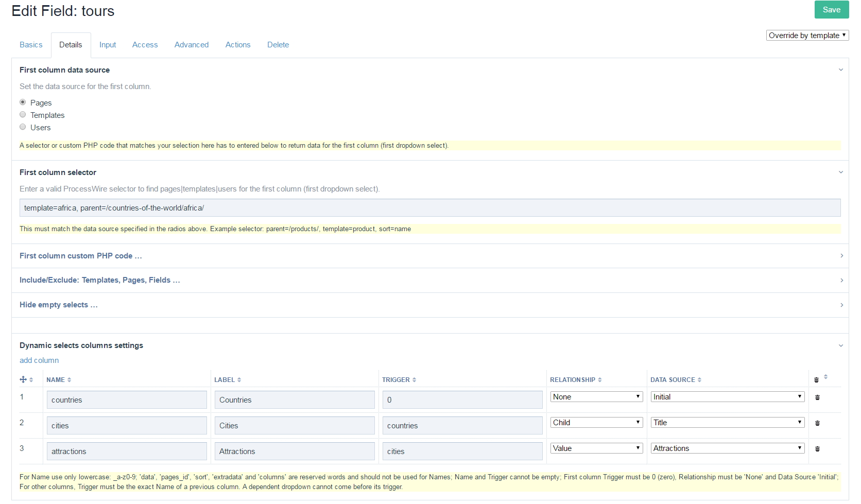Click the move handle icon in header
This screenshot has height=504, width=861.
click(23, 379)
